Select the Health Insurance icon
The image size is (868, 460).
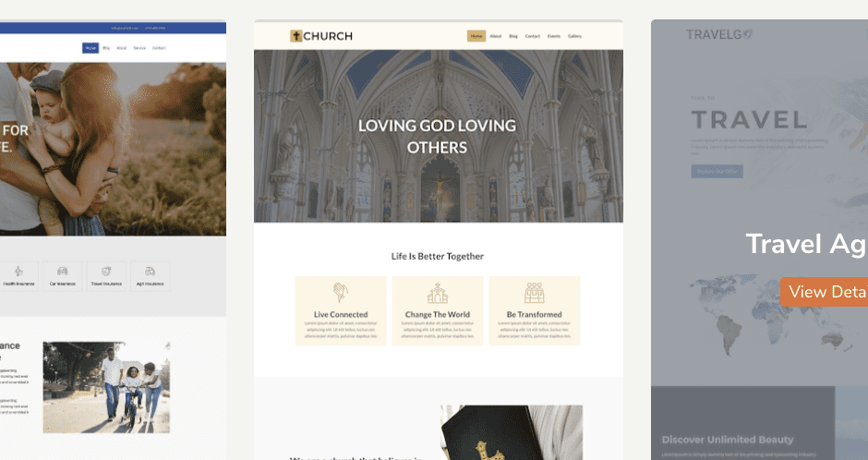click(18, 272)
